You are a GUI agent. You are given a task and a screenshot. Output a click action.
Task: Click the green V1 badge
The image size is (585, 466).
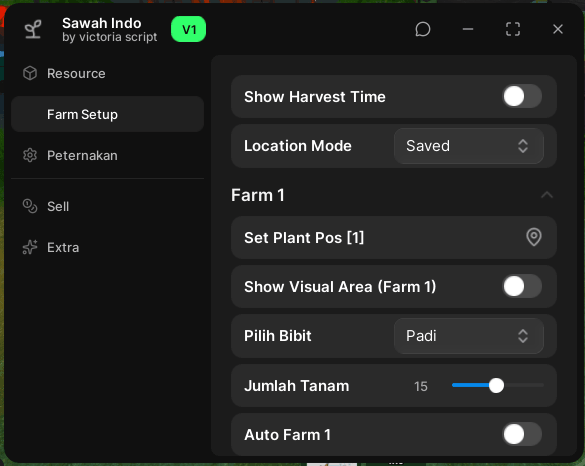pos(188,29)
